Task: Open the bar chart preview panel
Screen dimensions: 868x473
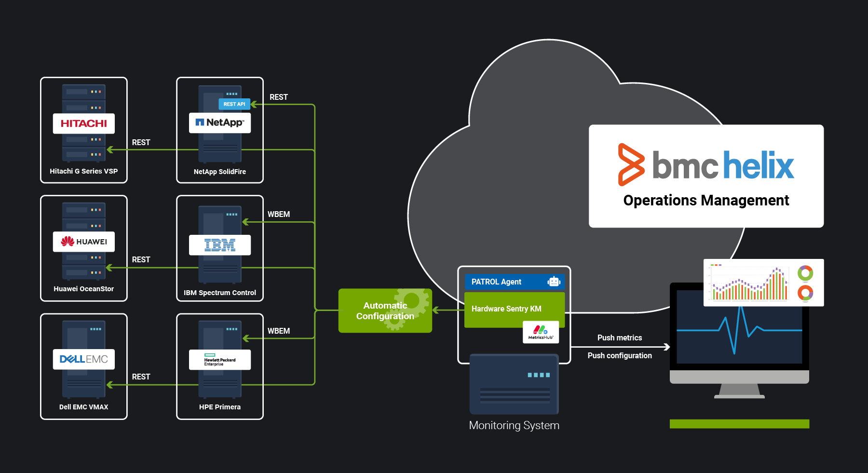Action: tap(763, 283)
